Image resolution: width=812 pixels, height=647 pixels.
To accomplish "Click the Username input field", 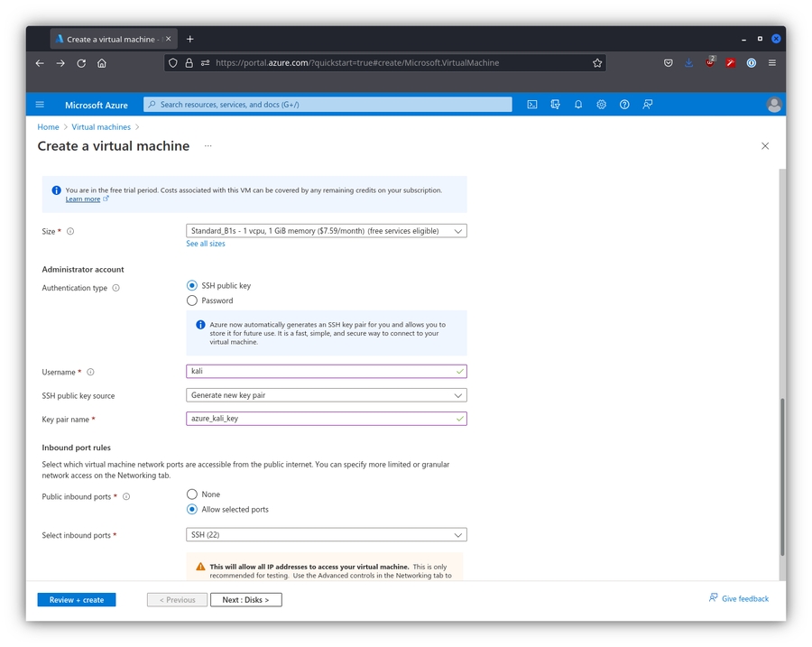I will coord(320,372).
